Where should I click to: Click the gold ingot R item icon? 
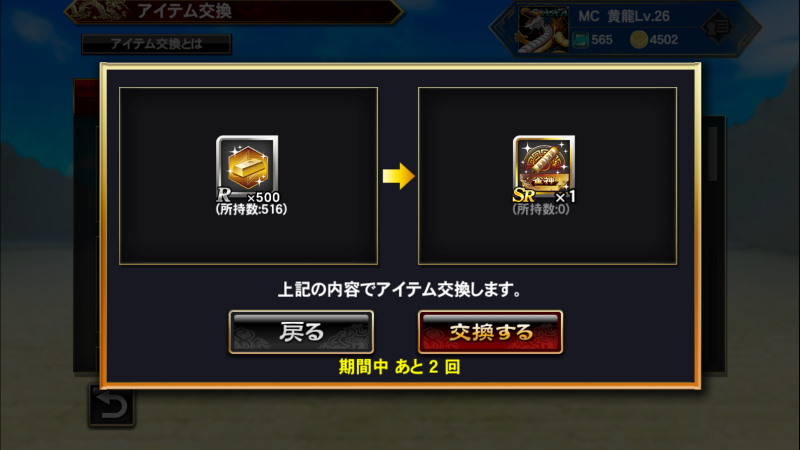coord(247,166)
